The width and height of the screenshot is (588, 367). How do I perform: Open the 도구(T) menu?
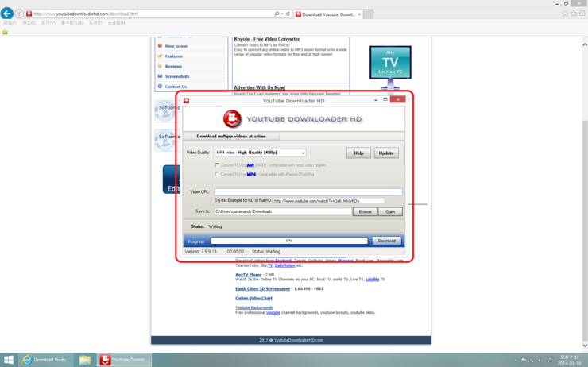(x=95, y=23)
